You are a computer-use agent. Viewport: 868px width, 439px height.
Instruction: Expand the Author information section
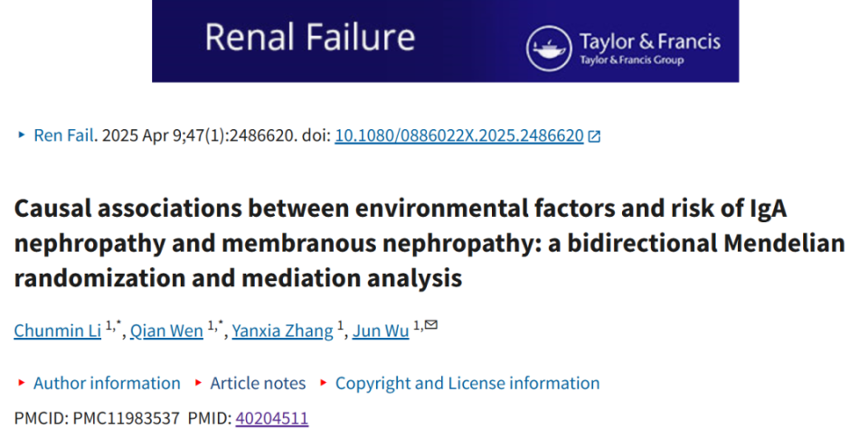[x=107, y=383]
